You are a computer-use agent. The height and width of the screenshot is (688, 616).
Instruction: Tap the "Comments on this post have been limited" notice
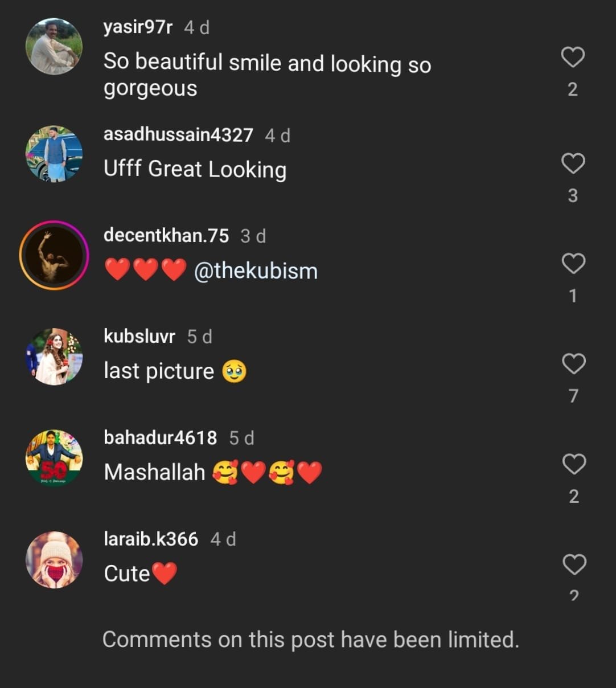[x=310, y=640]
